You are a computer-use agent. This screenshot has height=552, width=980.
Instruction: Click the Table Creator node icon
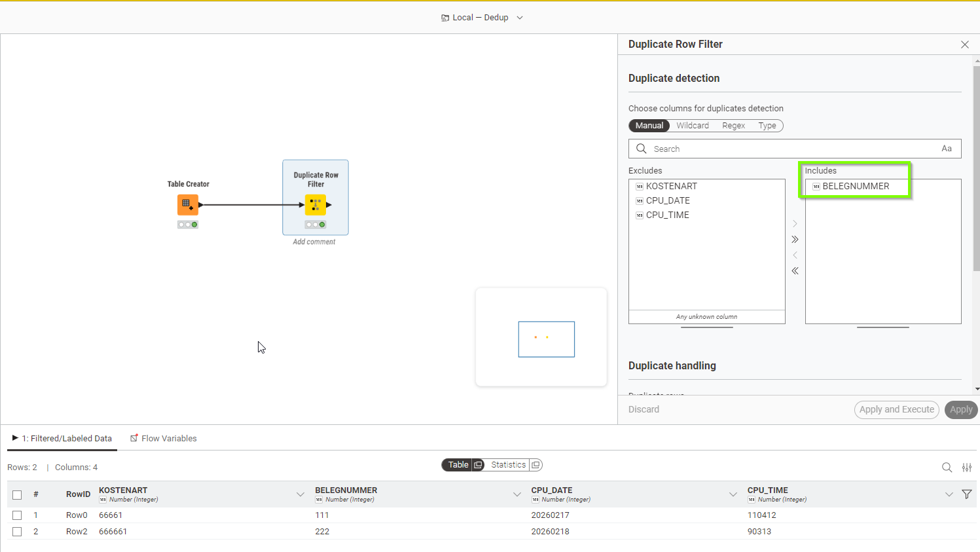(187, 204)
